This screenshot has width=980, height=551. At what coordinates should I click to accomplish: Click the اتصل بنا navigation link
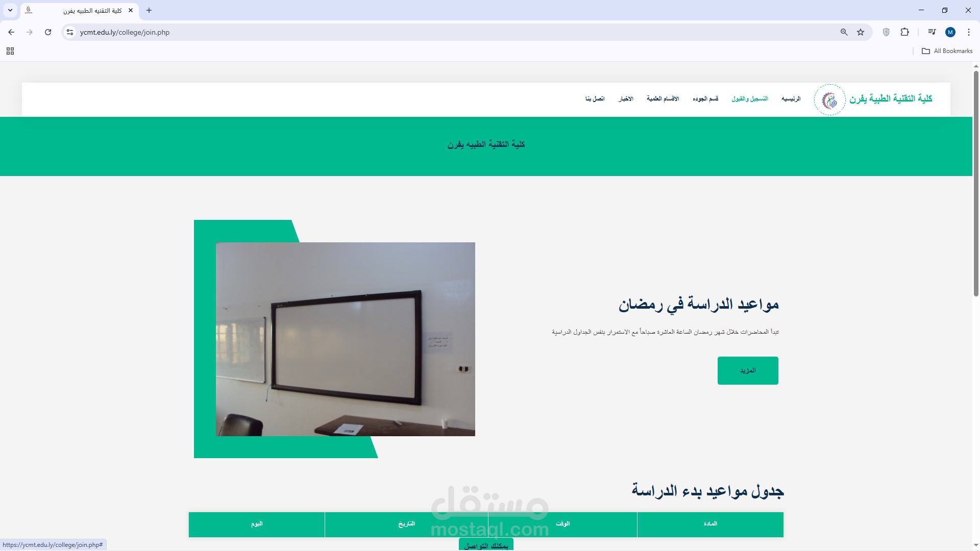click(595, 98)
